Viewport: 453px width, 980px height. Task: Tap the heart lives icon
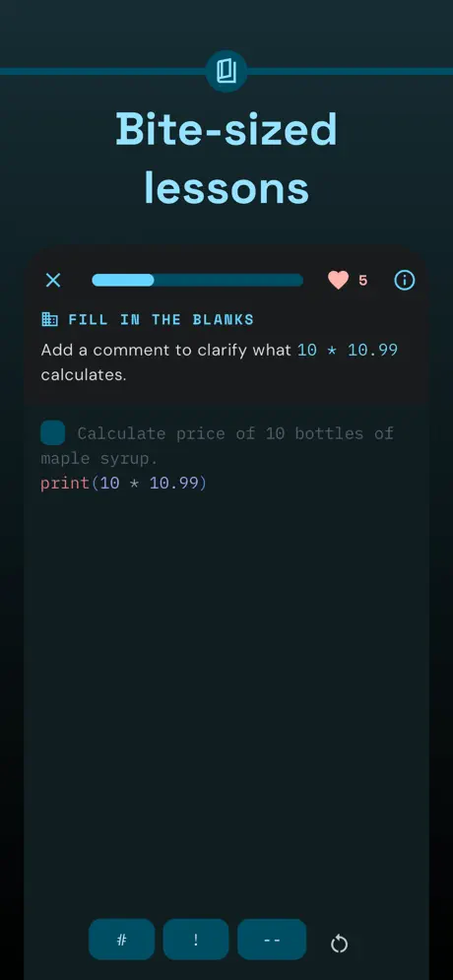click(x=338, y=280)
